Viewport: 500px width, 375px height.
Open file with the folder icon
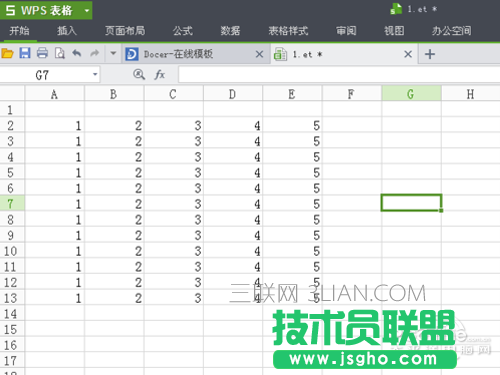click(7, 53)
